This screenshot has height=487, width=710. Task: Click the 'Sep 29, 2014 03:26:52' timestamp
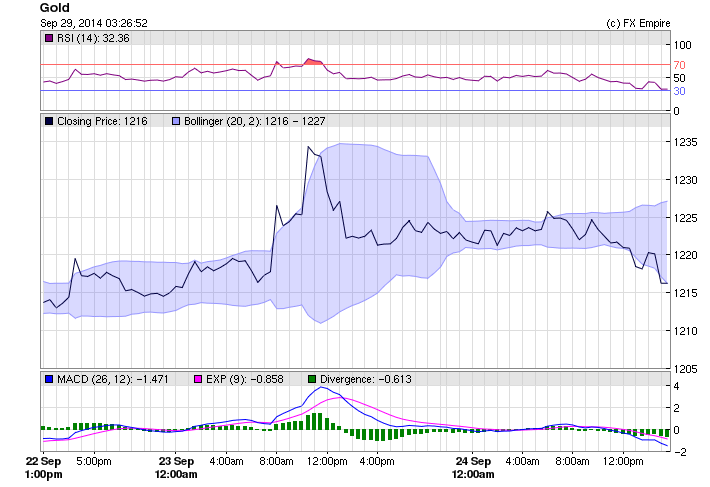(x=94, y=23)
